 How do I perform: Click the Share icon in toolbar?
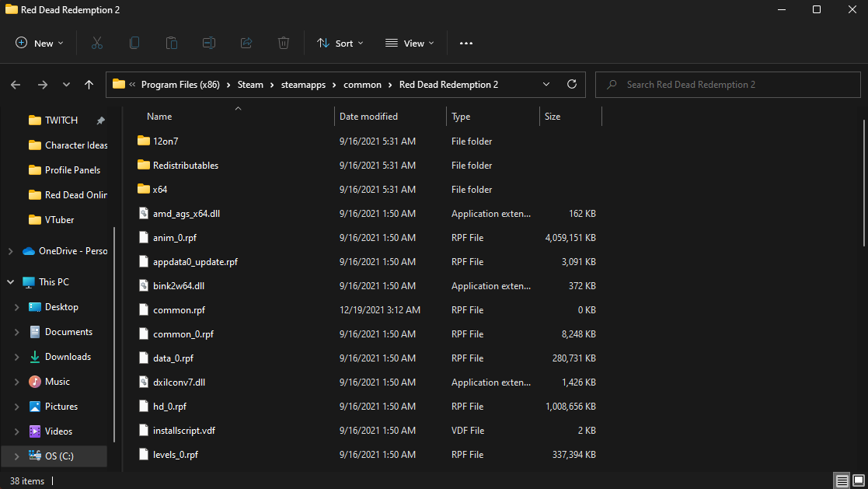click(246, 44)
